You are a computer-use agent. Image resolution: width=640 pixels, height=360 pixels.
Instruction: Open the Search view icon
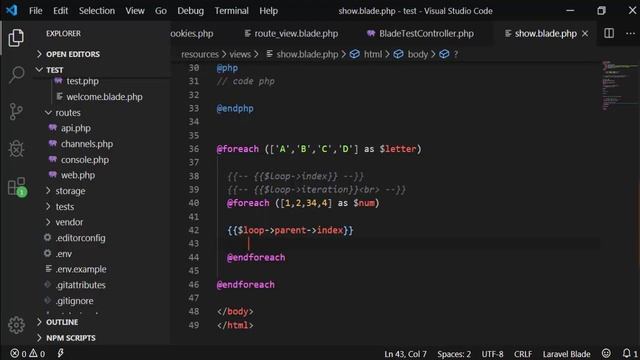tap(16, 75)
